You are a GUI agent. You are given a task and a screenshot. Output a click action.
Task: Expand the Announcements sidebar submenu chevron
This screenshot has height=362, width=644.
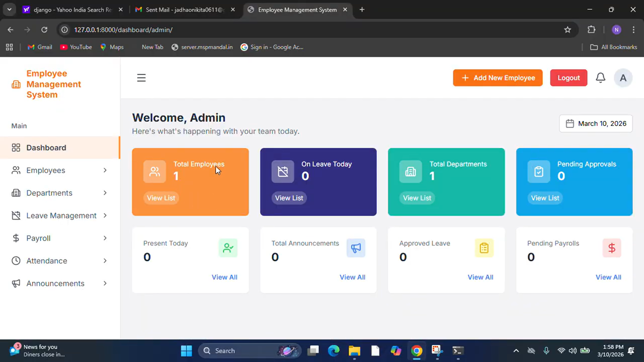105,284
